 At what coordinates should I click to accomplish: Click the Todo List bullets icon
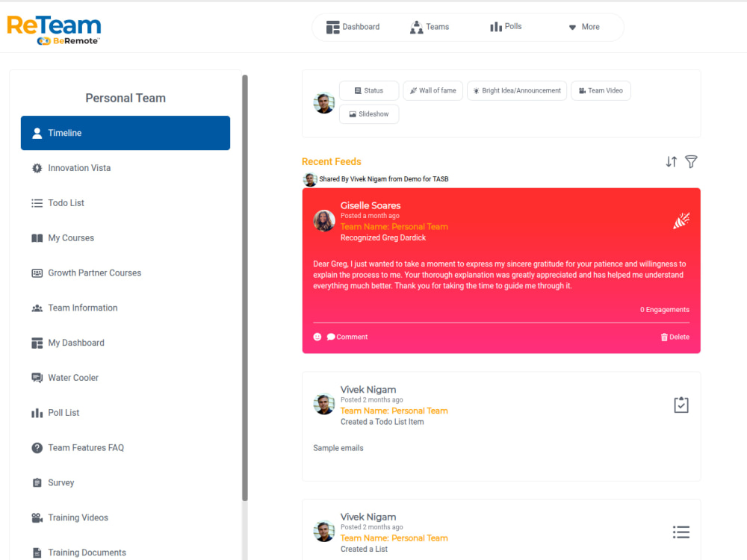tap(37, 203)
